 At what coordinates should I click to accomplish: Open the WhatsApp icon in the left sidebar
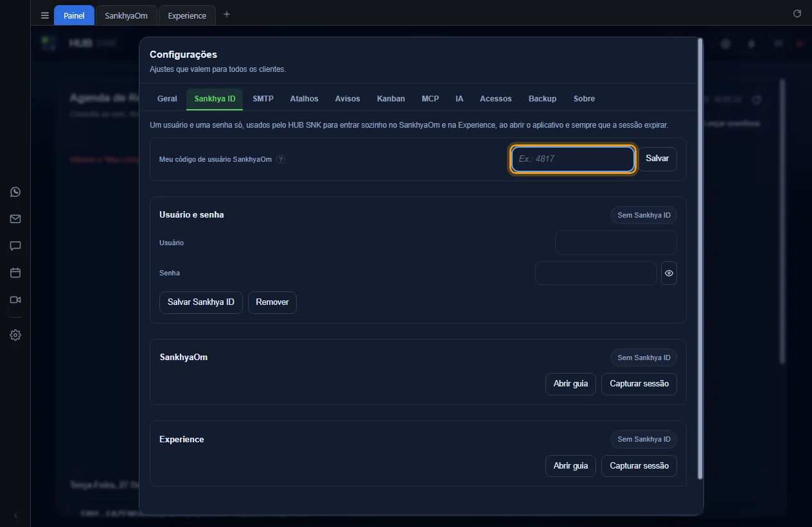(x=15, y=192)
